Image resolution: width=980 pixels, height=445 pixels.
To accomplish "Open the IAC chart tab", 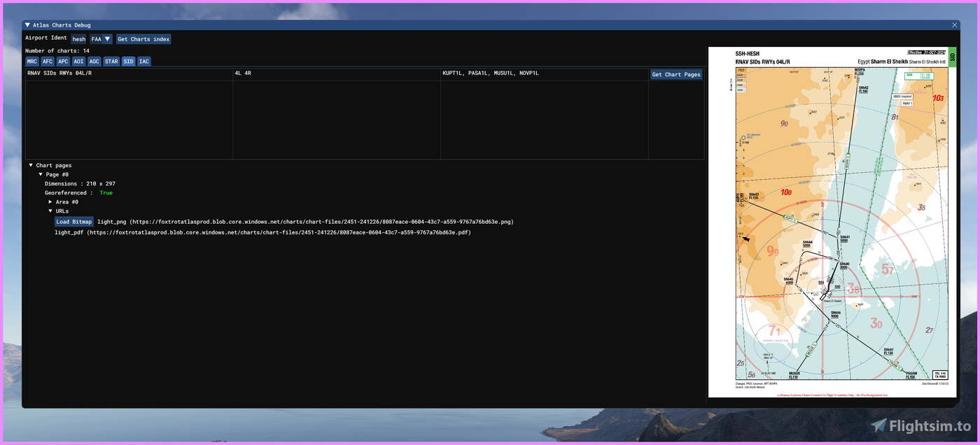I will tap(143, 62).
